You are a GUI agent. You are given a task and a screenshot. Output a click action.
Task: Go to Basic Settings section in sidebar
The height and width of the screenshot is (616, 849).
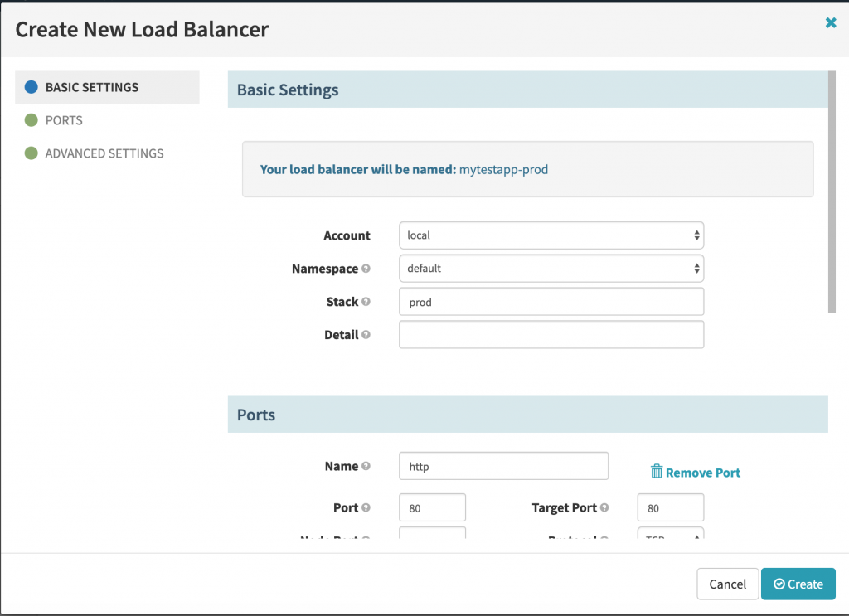[91, 87]
